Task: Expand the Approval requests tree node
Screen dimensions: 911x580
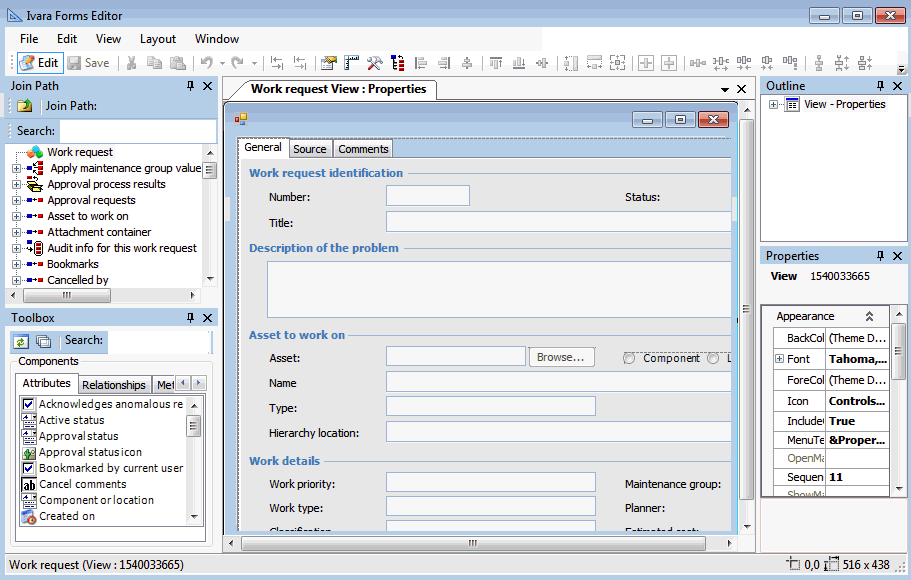Action: click(16, 200)
